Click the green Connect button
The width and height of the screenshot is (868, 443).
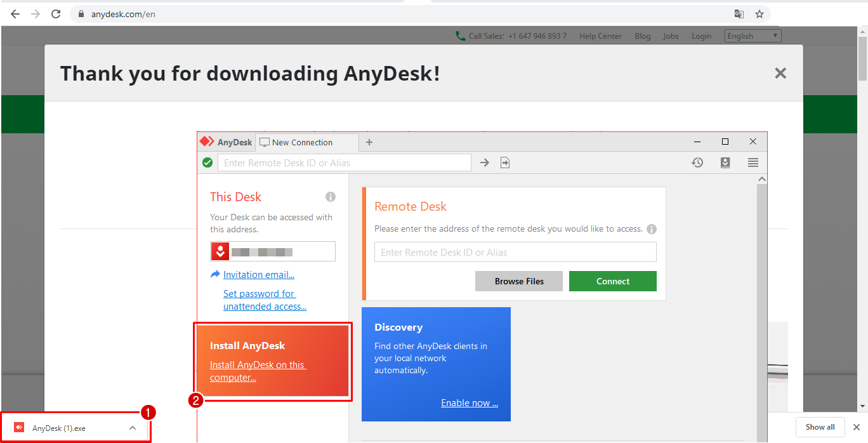[613, 281]
